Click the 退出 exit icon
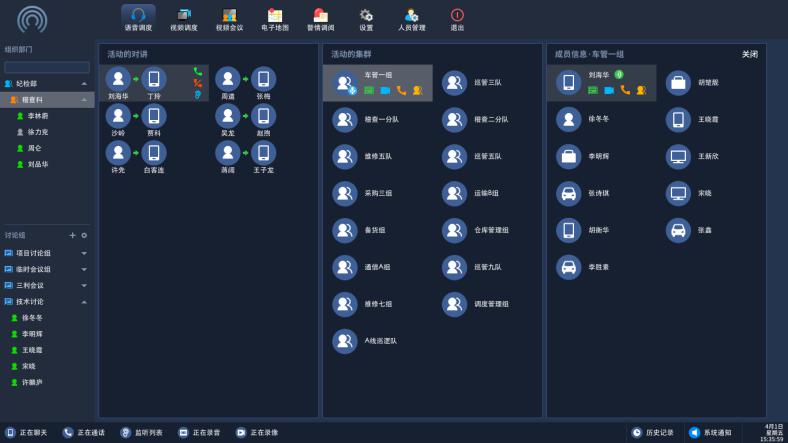 coord(457,17)
